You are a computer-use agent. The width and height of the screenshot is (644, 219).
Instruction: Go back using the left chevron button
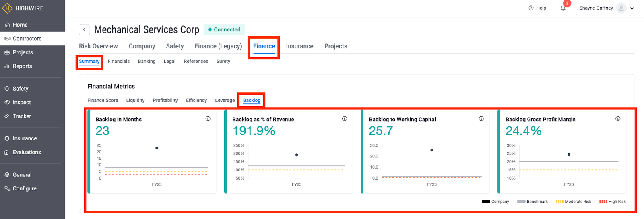[x=84, y=29]
